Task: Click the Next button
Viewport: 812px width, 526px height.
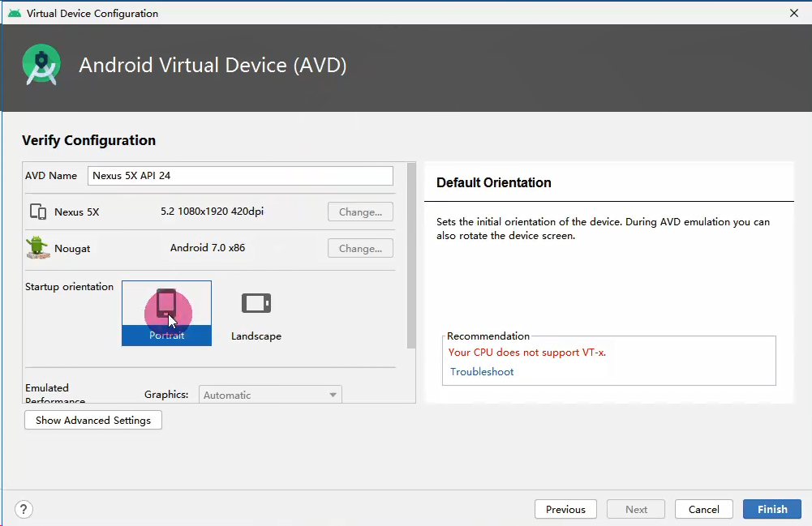Action: click(x=636, y=510)
